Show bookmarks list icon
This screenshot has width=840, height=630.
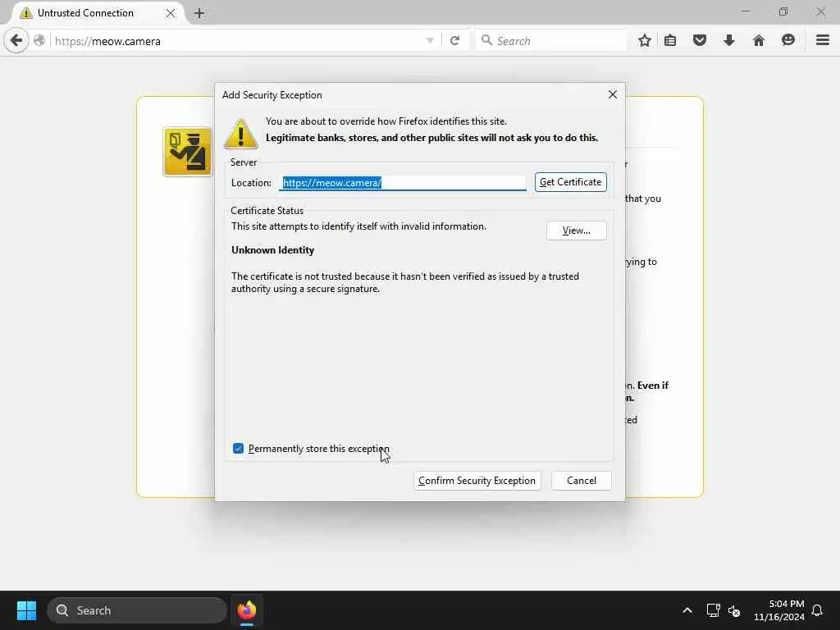point(670,41)
